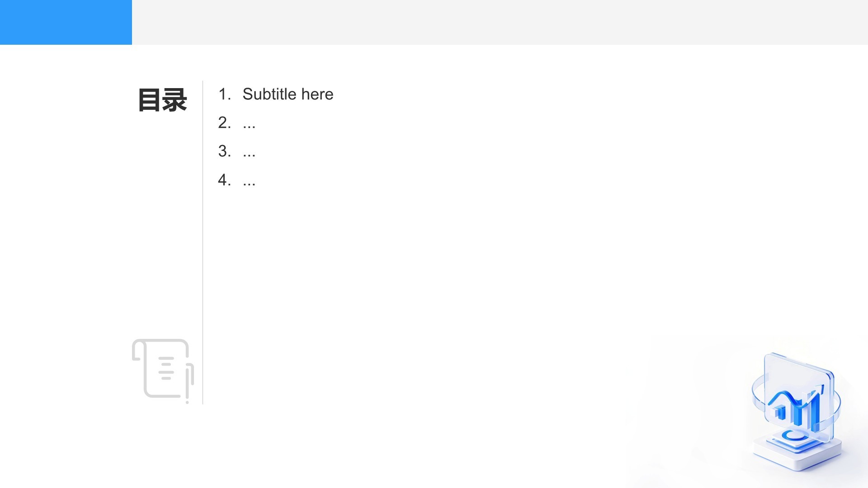
Task: Click the small dot below the scroll icon
Action: coord(187,402)
